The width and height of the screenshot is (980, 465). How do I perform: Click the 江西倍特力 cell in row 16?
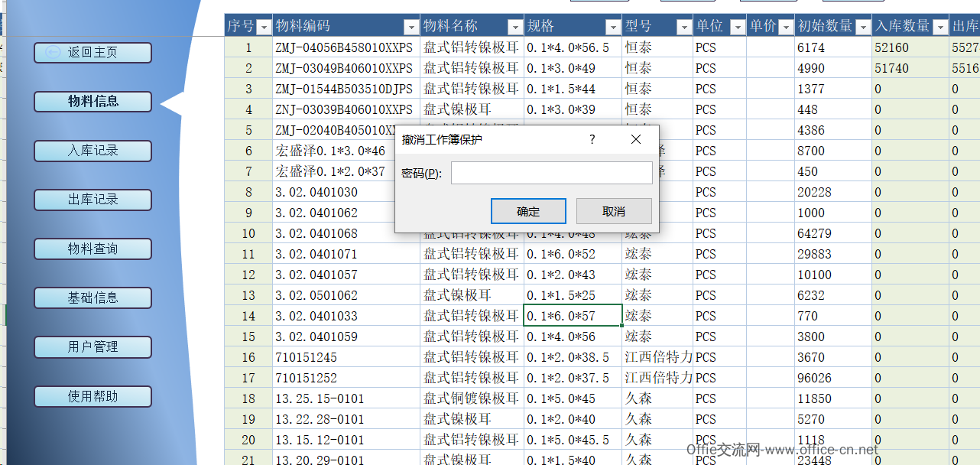(658, 357)
